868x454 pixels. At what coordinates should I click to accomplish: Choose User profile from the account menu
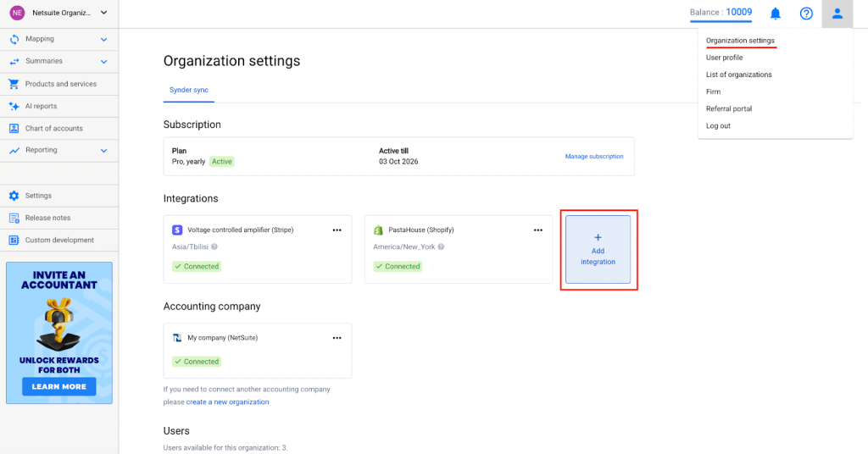[x=724, y=58]
